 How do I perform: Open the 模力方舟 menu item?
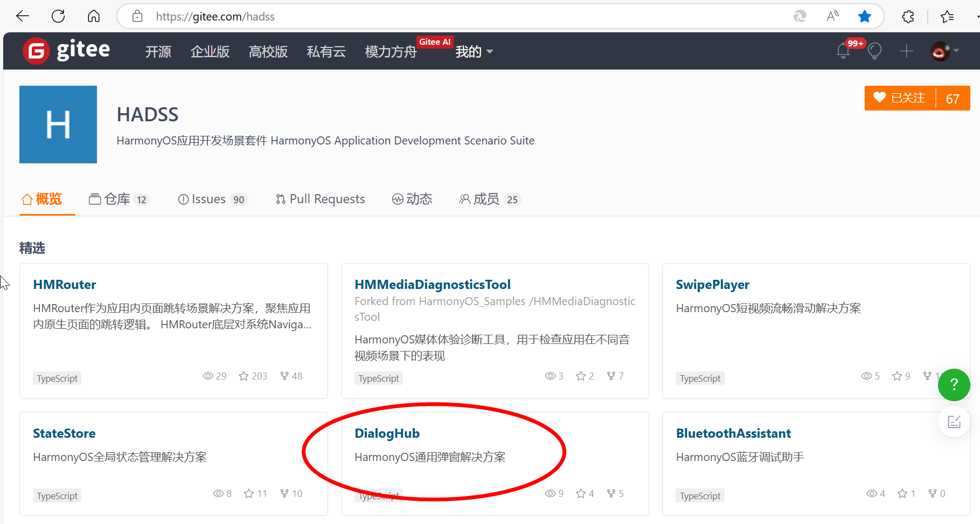tap(391, 52)
